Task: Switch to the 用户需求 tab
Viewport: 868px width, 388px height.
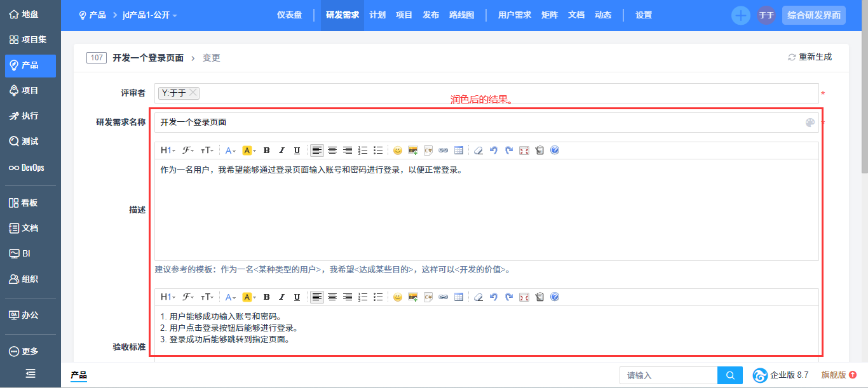Action: pos(514,15)
